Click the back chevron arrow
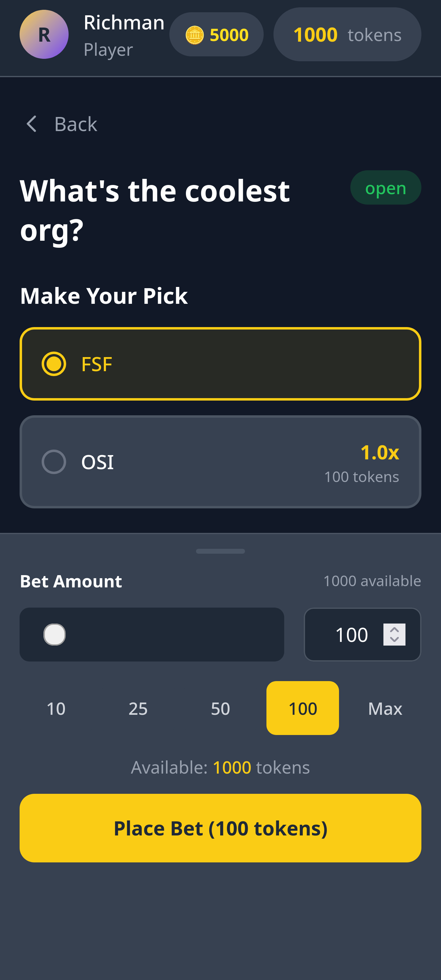 pyautogui.click(x=32, y=124)
